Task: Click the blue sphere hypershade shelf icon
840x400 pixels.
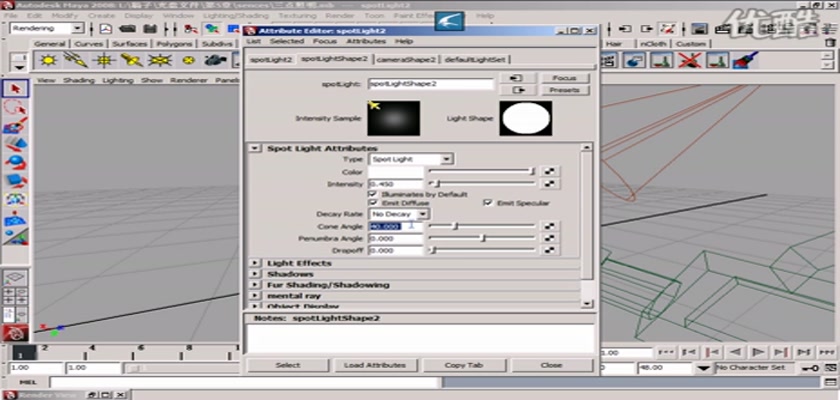Action: pyautogui.click(x=634, y=59)
